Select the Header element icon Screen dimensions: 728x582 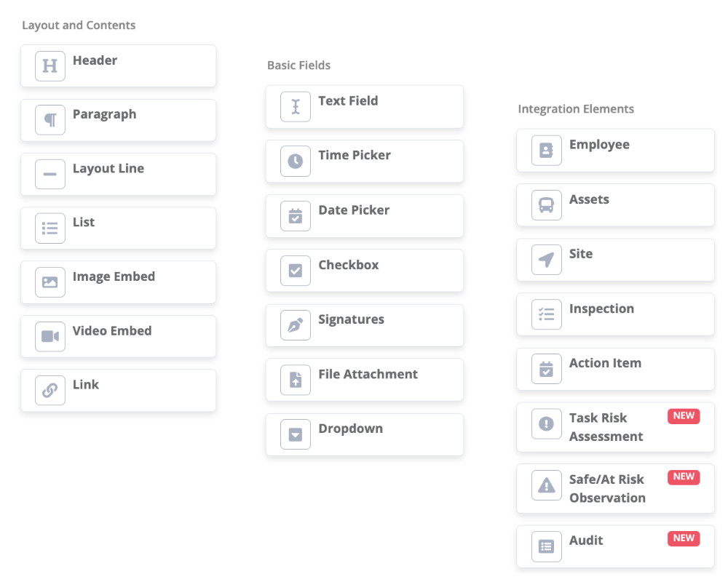(50, 65)
